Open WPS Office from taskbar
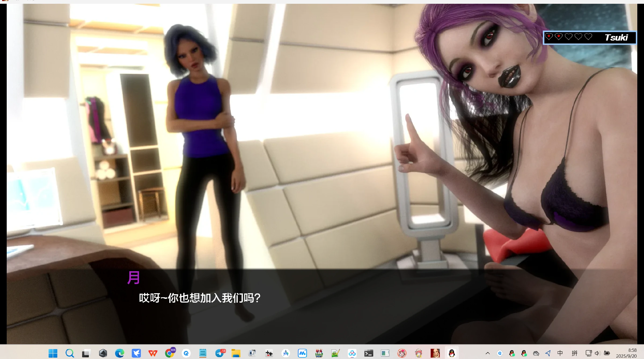644x359 pixels. [153, 353]
